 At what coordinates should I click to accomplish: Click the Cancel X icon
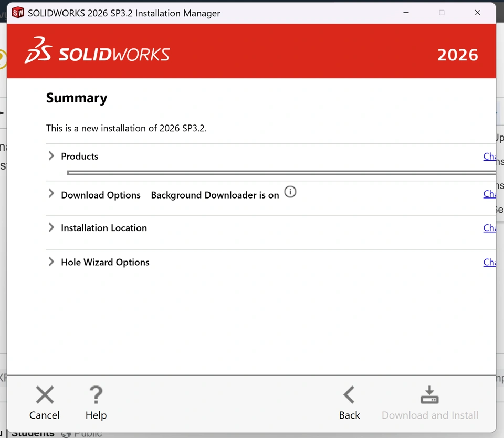45,394
